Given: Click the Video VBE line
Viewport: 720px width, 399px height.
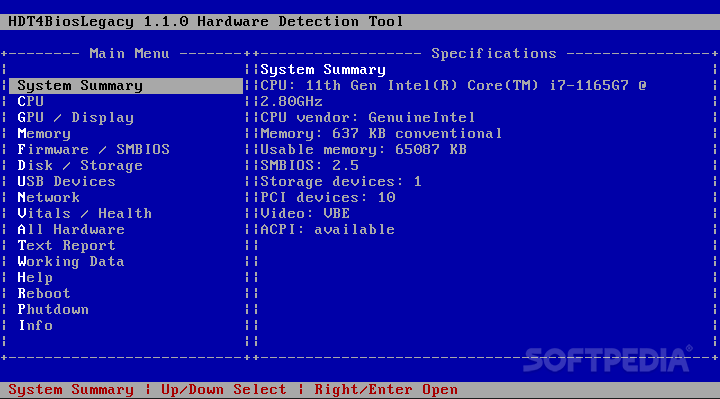Looking at the screenshot, I should click(x=305, y=214).
